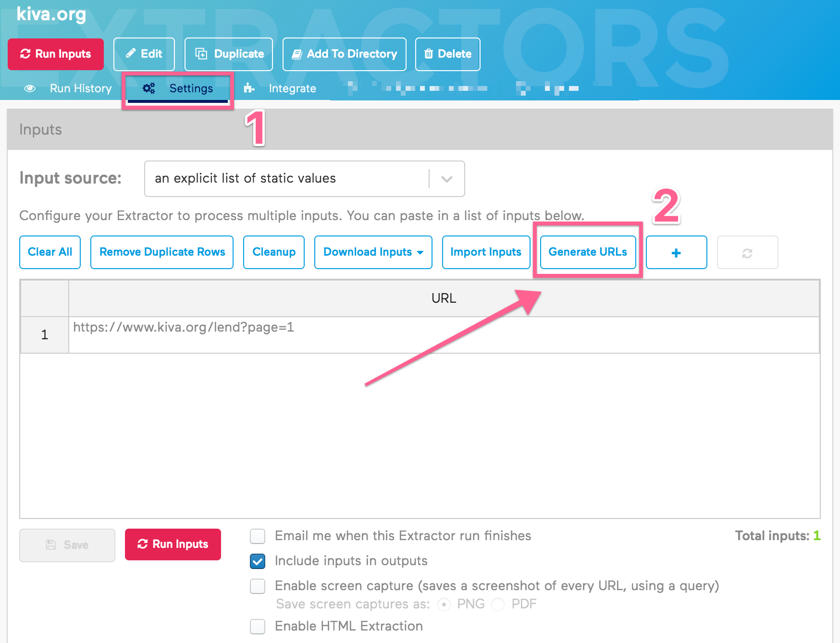Click the Delete trash icon
This screenshot has width=840, height=643.
click(429, 54)
